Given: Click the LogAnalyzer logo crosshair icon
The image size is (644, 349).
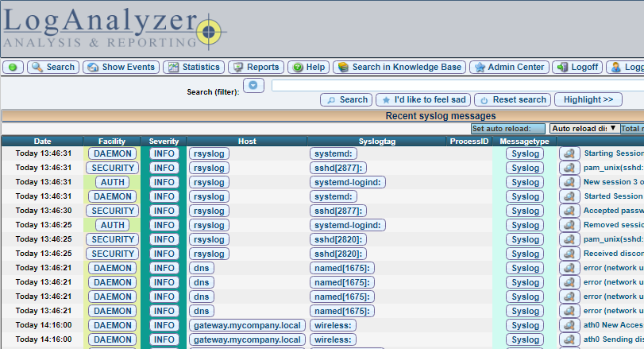Looking at the screenshot, I should click(x=209, y=32).
